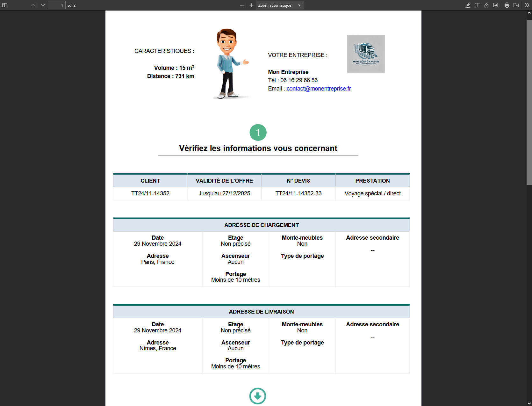The image size is (532, 406).
Task: Click the green download arrow in the document
Action: pos(258,396)
